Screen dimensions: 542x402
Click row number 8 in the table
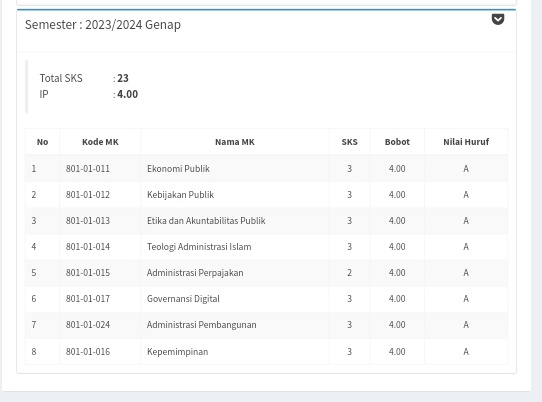[x=34, y=352]
